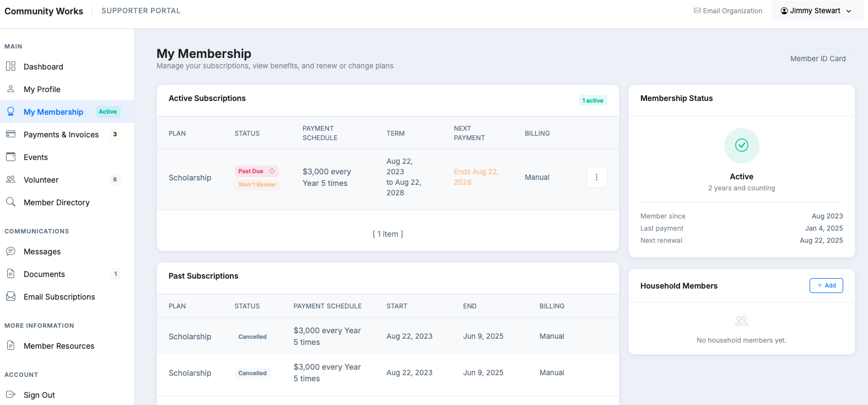
Task: Click the Member Directory search icon
Action: click(x=10, y=202)
